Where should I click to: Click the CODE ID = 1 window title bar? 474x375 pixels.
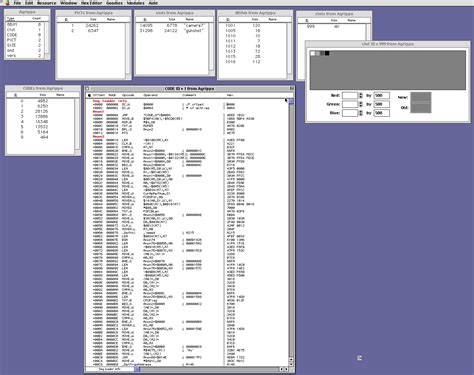pos(189,89)
